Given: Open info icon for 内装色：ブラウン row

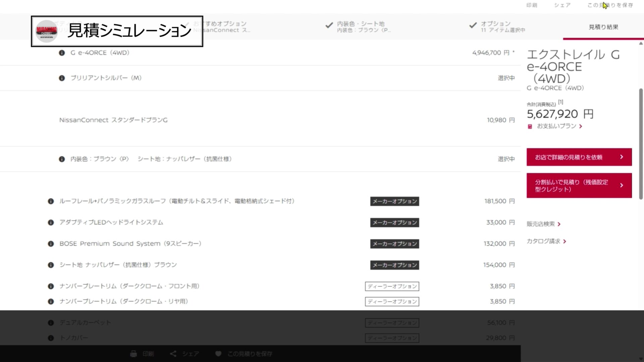Looking at the screenshot, I should coord(62,159).
